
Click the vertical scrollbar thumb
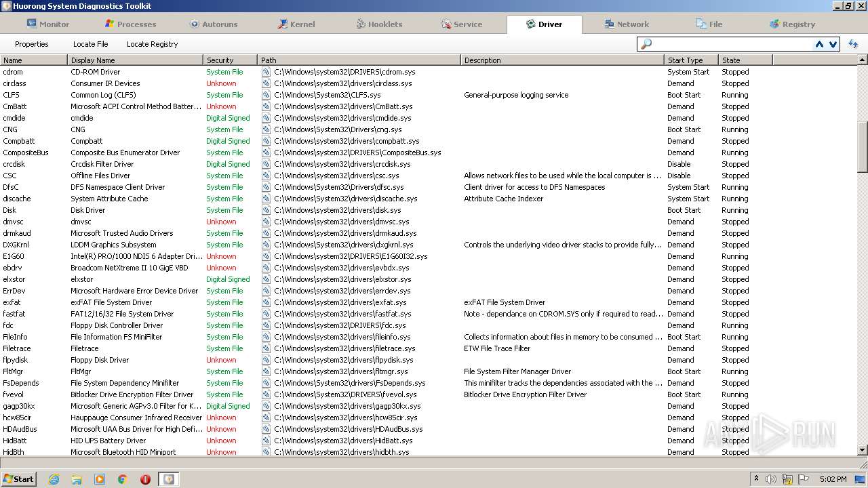pyautogui.click(x=863, y=147)
